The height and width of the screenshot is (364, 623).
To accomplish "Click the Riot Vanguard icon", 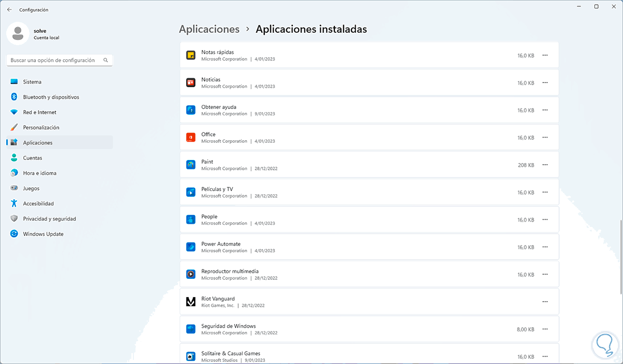I will point(191,302).
